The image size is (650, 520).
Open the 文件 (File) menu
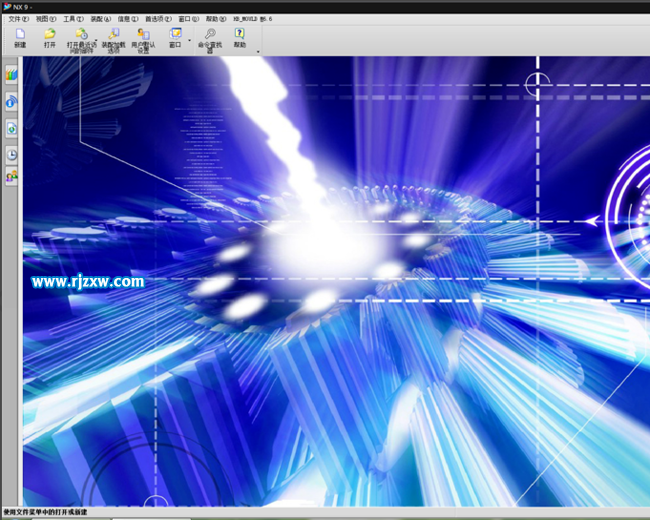tap(18, 19)
